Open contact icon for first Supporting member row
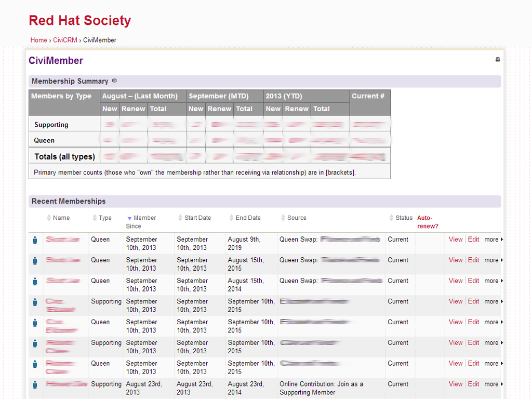This screenshot has height=399, width=532. tap(35, 302)
